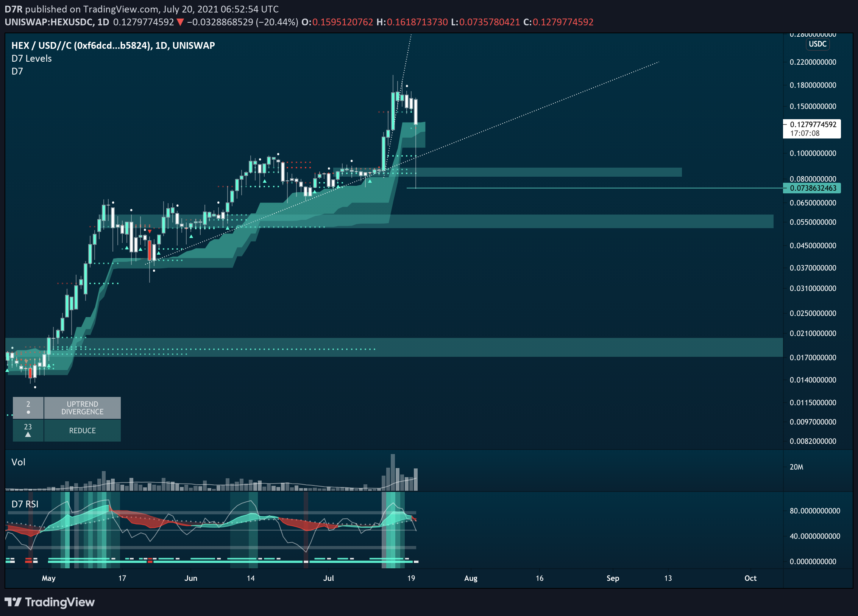Click the REDUCE table cell
Image resolution: width=858 pixels, height=616 pixels.
click(82, 431)
